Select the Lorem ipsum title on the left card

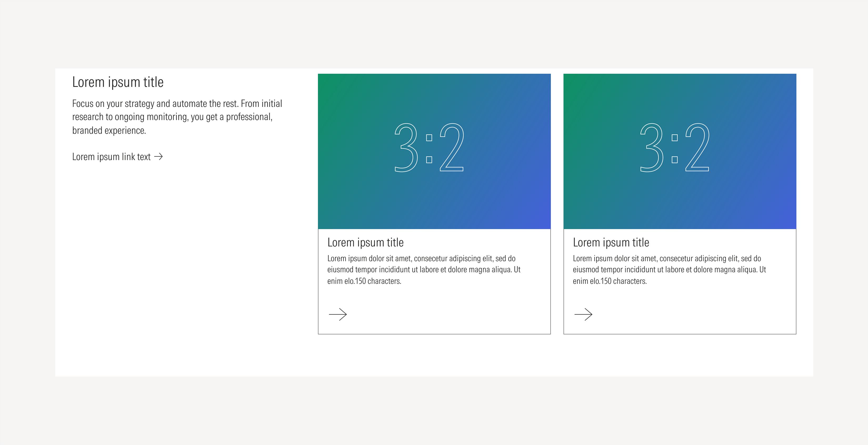pyautogui.click(x=366, y=242)
